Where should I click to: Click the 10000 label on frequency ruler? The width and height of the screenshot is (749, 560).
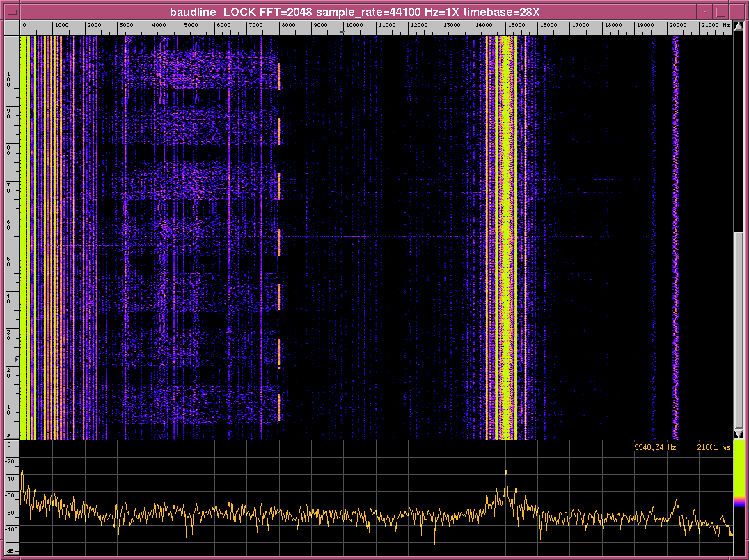tap(354, 25)
